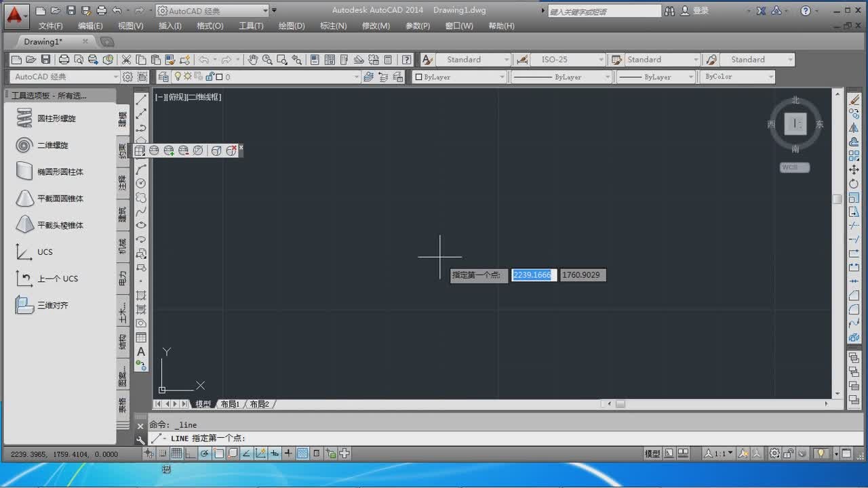Toggle Dynamic Input in status bar
The image size is (868, 488).
pos(275,453)
